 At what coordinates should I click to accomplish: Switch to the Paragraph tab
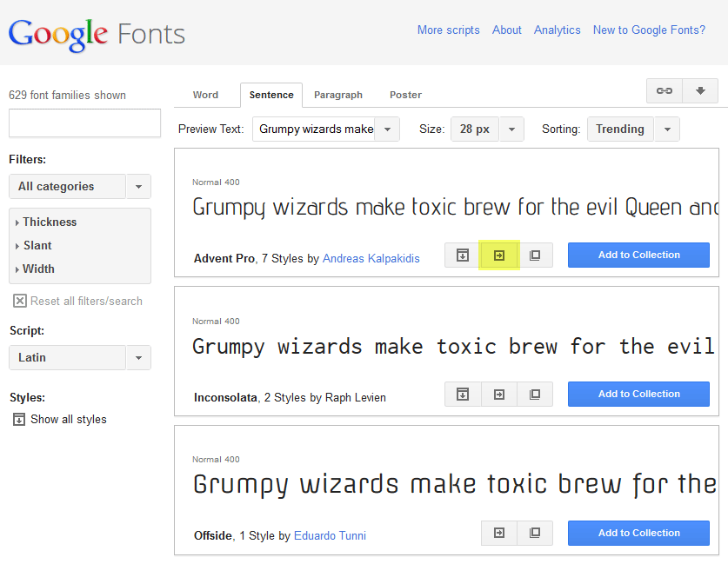337,95
